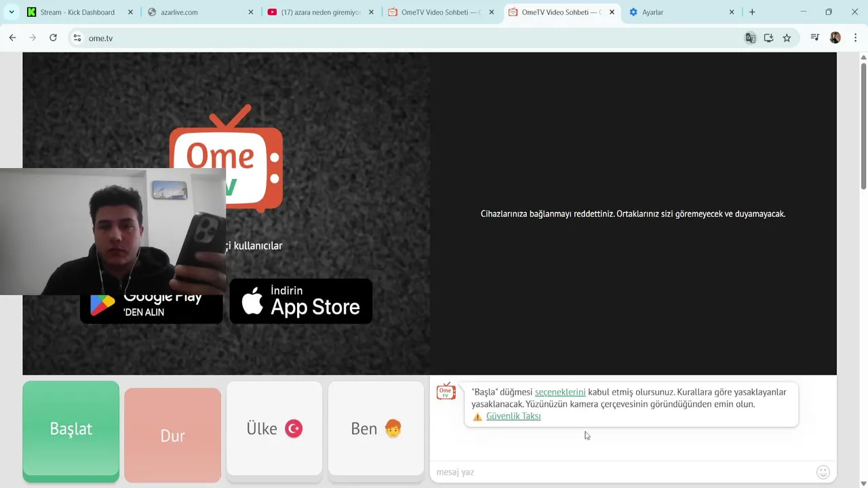The width and height of the screenshot is (868, 488).
Task: Switch to first OmeTV Video Sohbeti tab
Action: [x=441, y=12]
